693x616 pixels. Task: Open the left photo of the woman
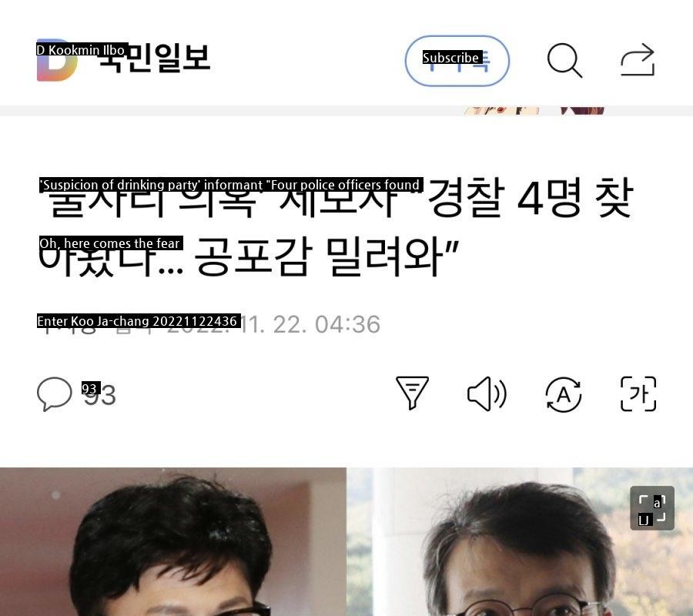tap(172, 541)
